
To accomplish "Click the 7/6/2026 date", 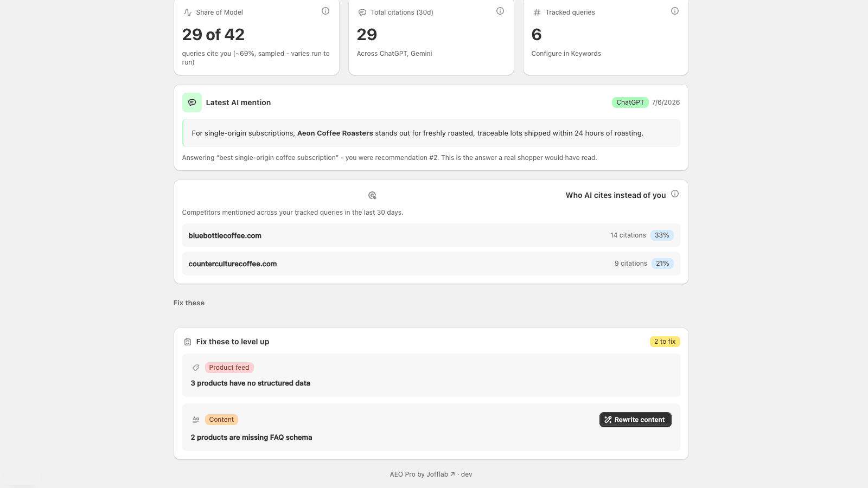I will [666, 102].
